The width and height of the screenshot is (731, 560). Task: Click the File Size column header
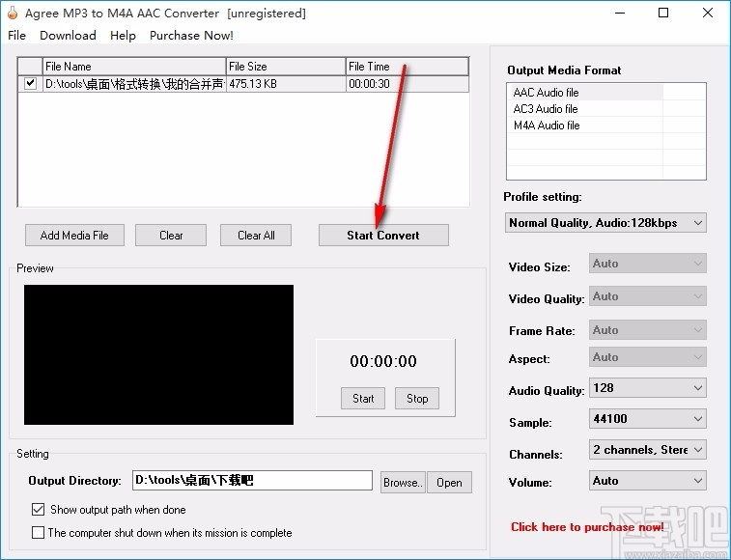click(x=286, y=67)
